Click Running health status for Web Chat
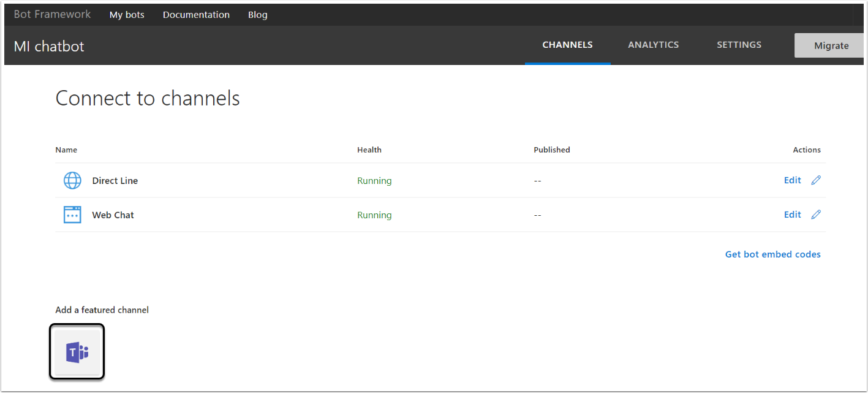This screenshot has width=868, height=393. [x=374, y=215]
